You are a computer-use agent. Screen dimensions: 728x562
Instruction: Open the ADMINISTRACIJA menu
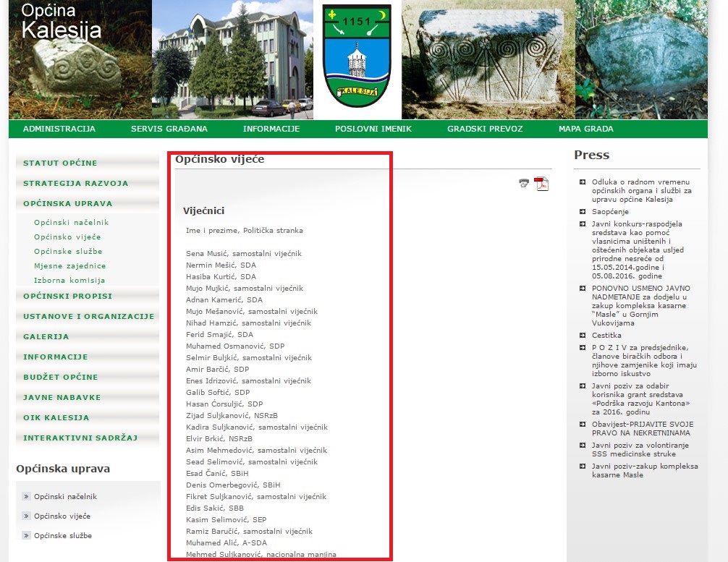pyautogui.click(x=59, y=129)
